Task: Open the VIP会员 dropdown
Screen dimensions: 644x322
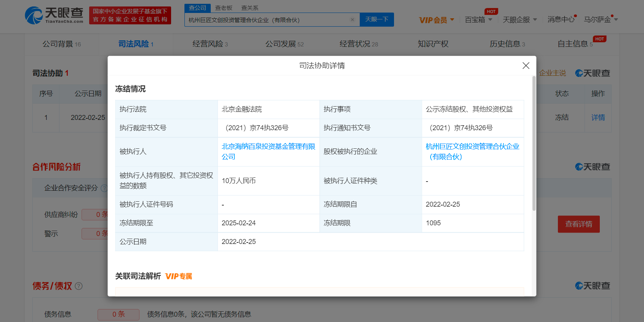Action: coord(436,20)
